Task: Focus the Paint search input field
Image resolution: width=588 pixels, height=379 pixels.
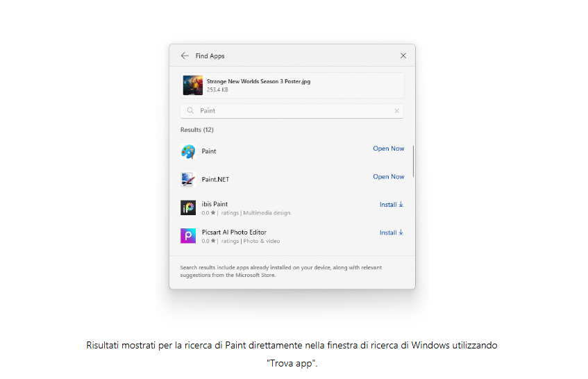Action: (292, 111)
